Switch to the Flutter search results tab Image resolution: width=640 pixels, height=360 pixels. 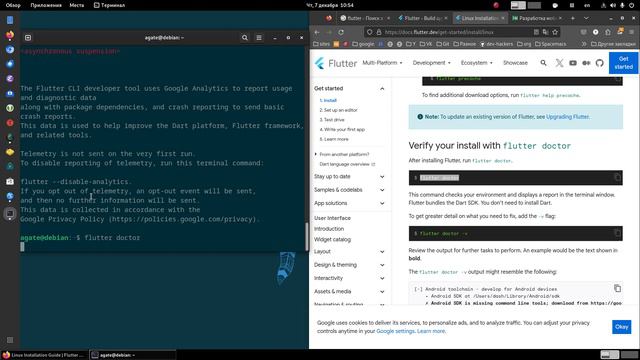(365, 18)
